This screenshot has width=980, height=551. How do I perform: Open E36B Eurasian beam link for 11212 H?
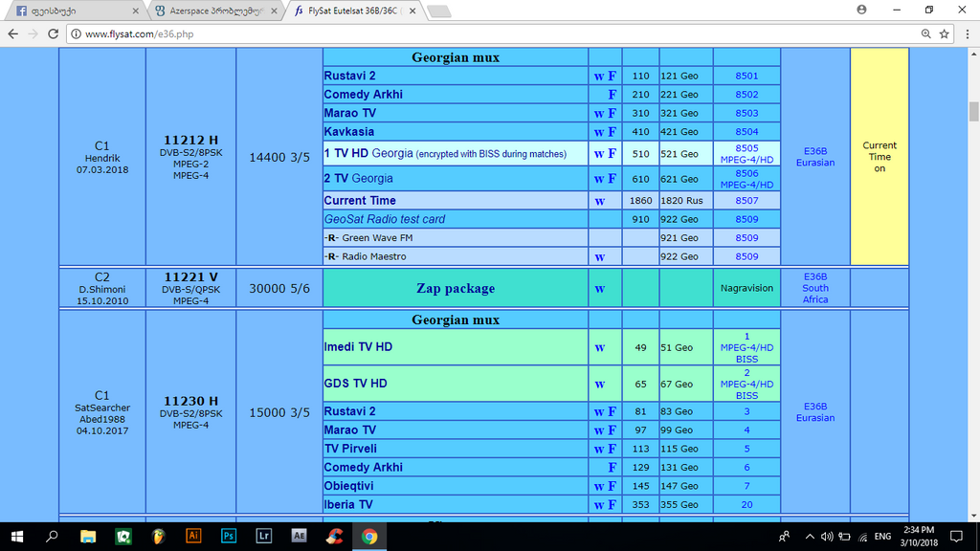[815, 157]
